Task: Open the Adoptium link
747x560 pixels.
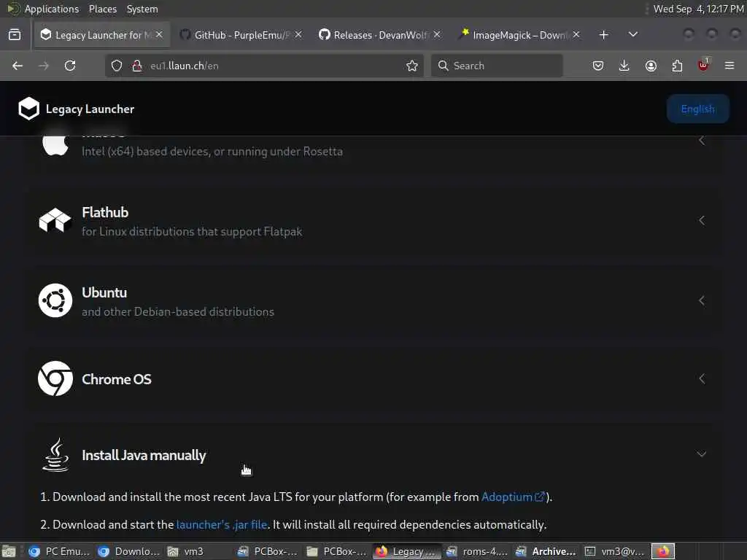Action: tap(513, 497)
